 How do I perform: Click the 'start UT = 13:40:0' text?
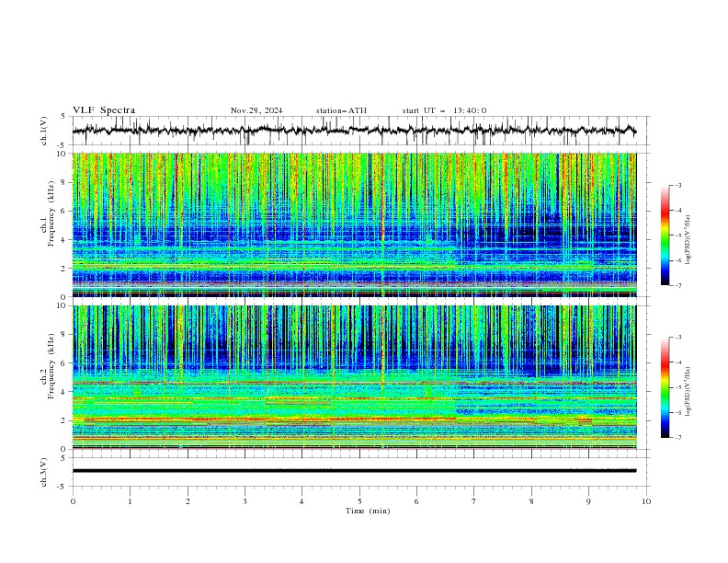point(444,110)
